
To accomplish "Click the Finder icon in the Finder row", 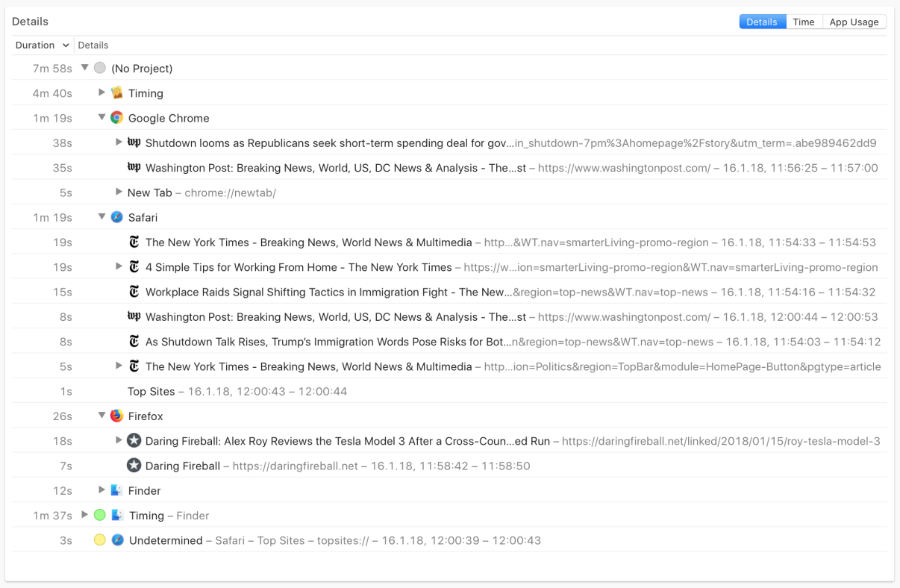I will coord(117,490).
